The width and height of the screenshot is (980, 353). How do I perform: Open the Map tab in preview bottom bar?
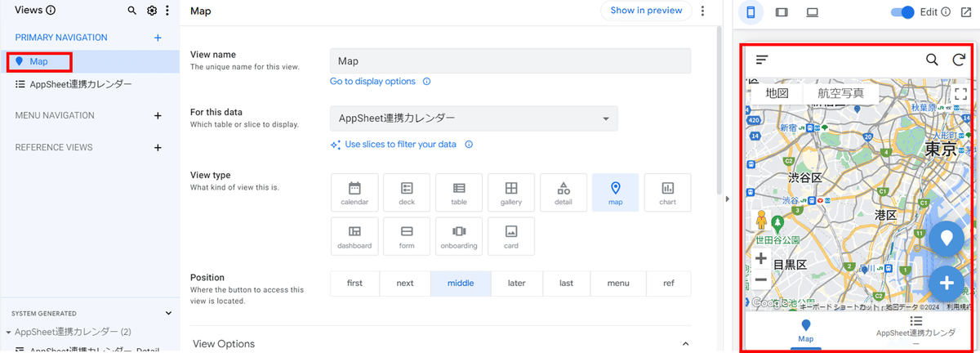[x=806, y=331]
